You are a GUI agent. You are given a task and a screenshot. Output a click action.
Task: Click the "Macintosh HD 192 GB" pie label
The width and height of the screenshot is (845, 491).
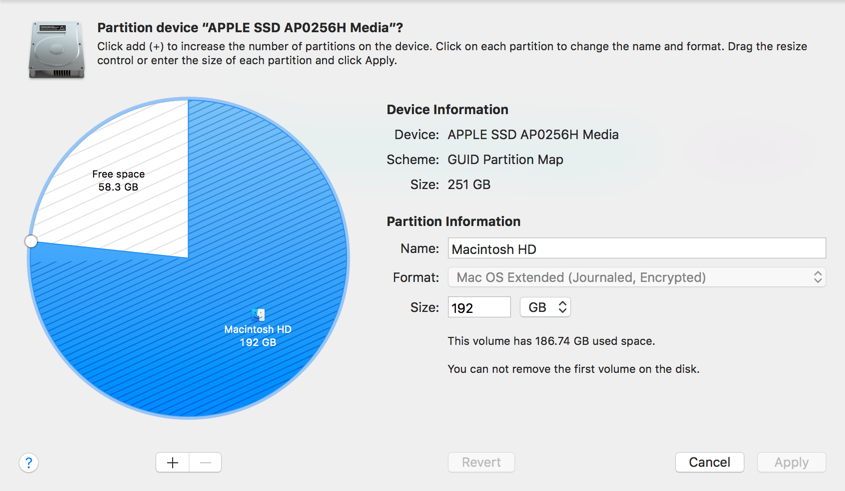[258, 336]
